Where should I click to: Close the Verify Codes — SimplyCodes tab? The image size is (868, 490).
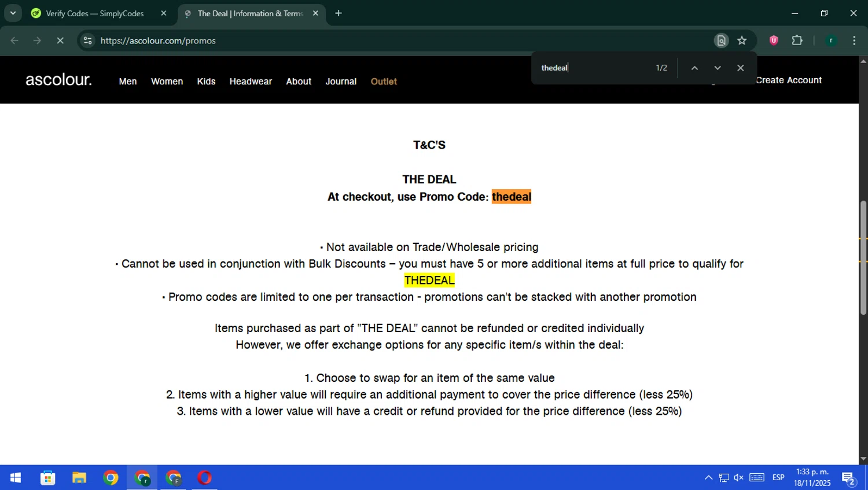164,13
